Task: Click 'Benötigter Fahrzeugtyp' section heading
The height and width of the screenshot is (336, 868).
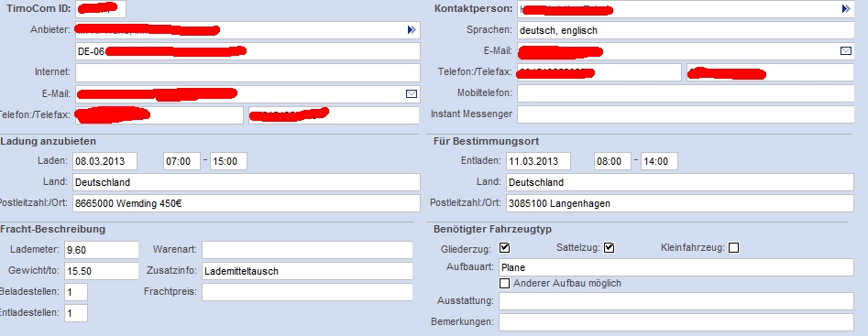Action: [x=493, y=229]
